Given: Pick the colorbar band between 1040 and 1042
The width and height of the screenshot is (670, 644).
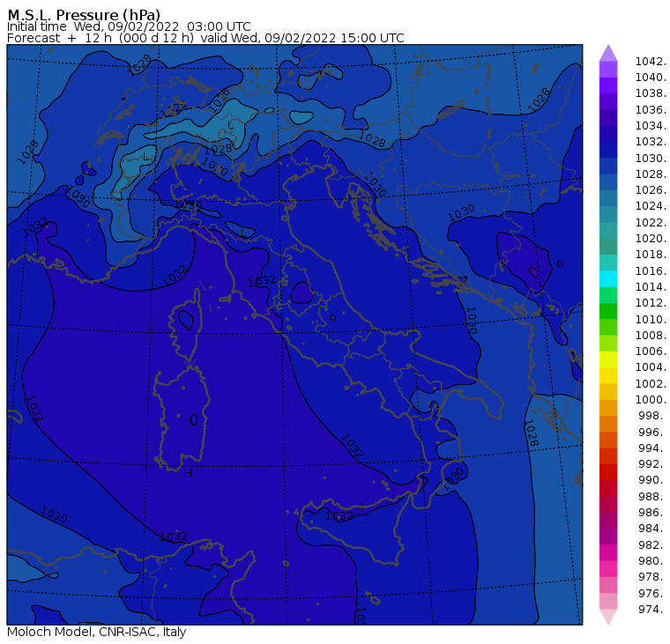Looking at the screenshot, I should [x=608, y=70].
